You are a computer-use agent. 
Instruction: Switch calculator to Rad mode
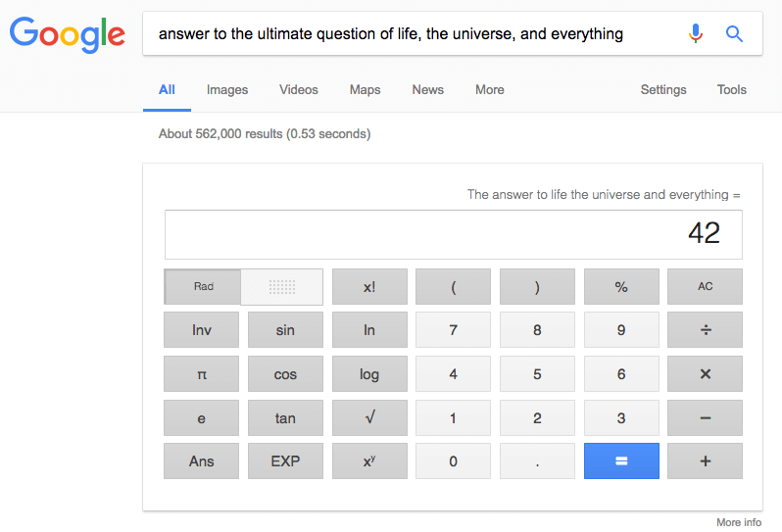click(203, 287)
